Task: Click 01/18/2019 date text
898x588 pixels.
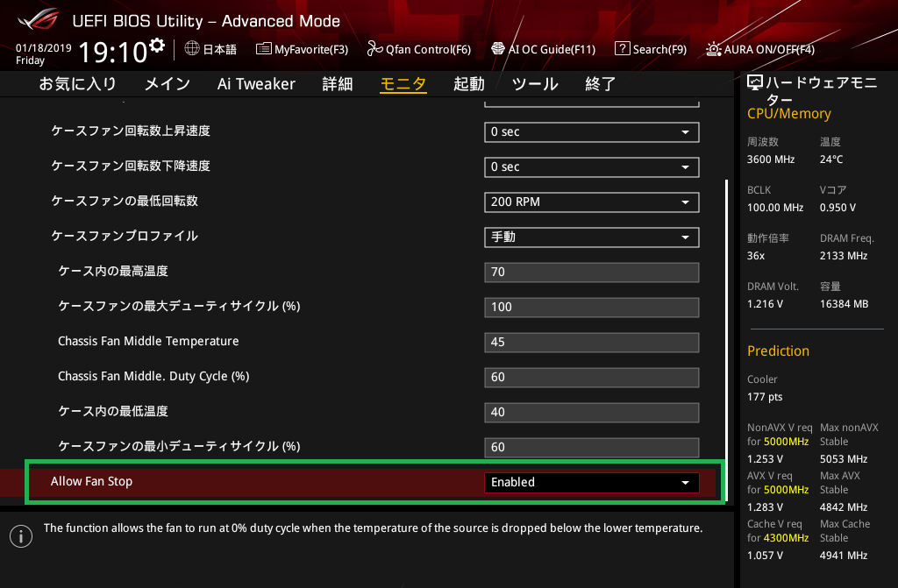Action: click(44, 47)
